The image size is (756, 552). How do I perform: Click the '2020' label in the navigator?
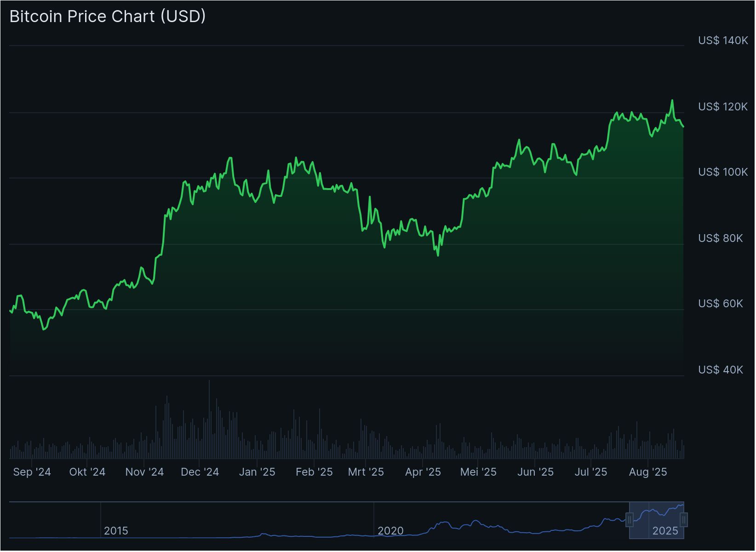391,530
